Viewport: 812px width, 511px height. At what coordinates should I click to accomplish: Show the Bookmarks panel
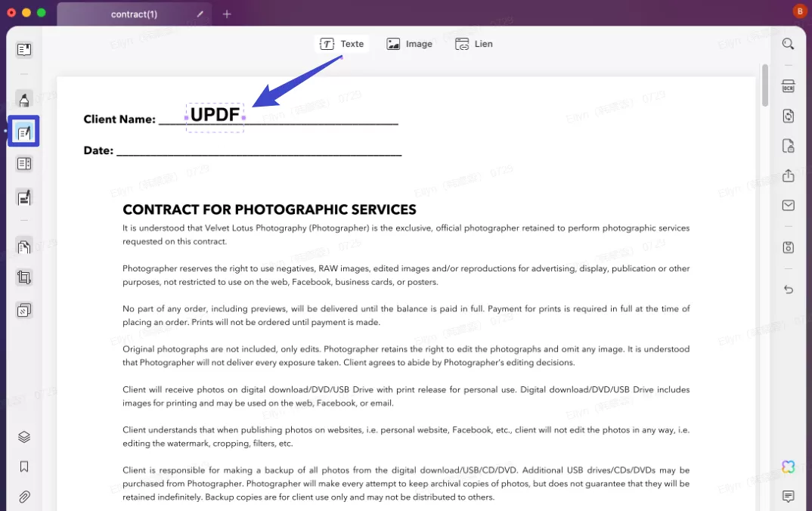(x=24, y=467)
